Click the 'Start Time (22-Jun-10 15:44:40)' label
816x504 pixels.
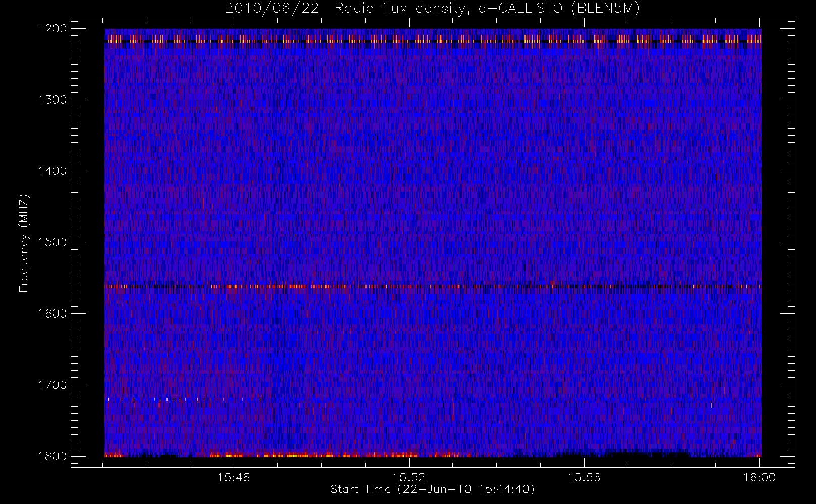coord(432,489)
